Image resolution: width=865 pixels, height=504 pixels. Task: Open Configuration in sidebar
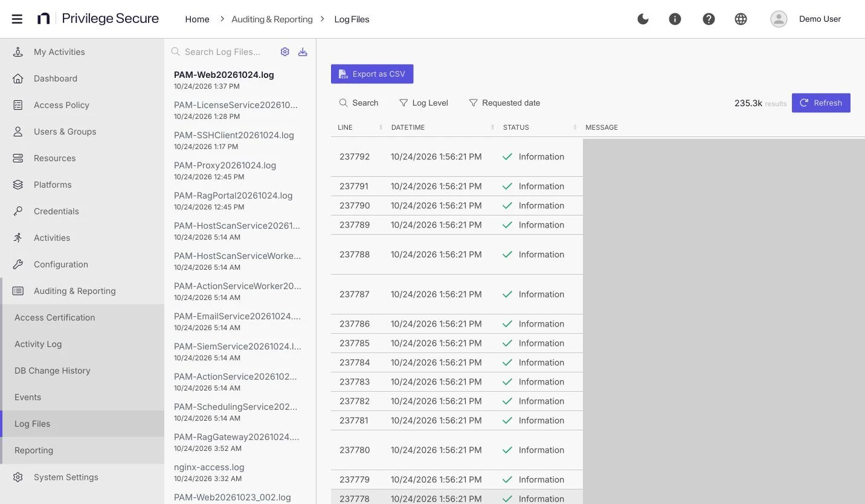[x=82, y=264]
